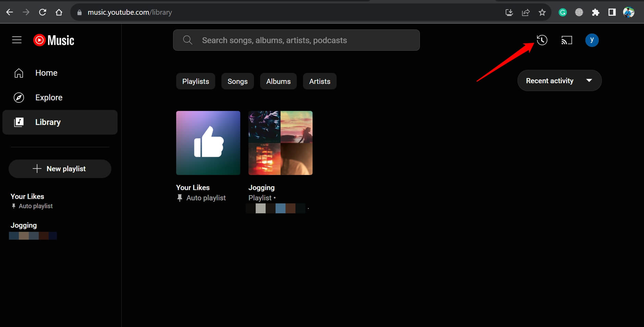Image resolution: width=644 pixels, height=327 pixels.
Task: Click the Cast to device icon
Action: [566, 40]
